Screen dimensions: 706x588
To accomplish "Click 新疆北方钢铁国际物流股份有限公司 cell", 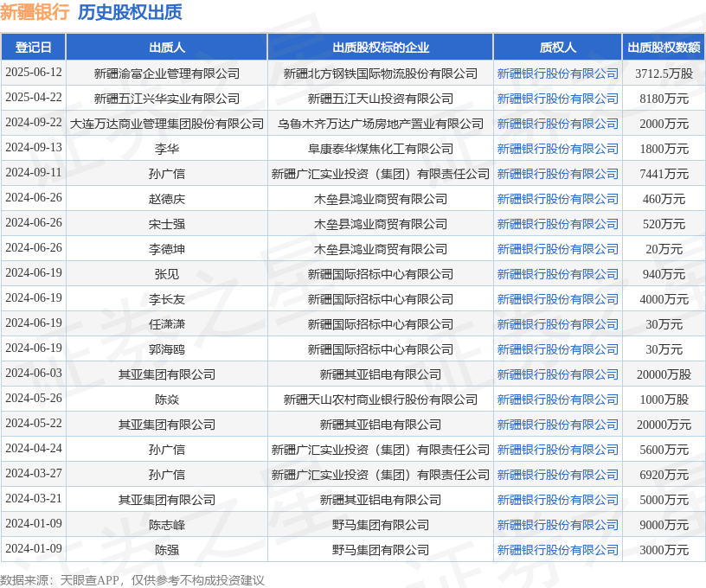I will 381,73.
